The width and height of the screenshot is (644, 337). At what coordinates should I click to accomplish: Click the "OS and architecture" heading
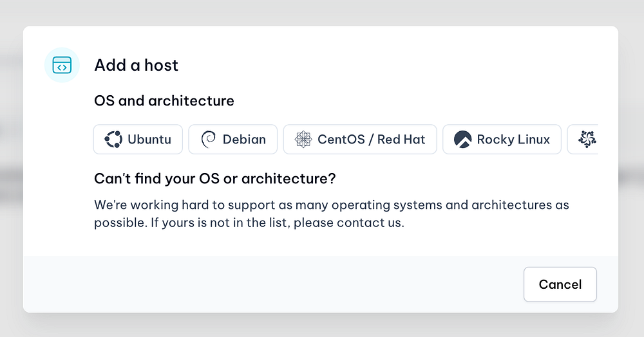164,101
